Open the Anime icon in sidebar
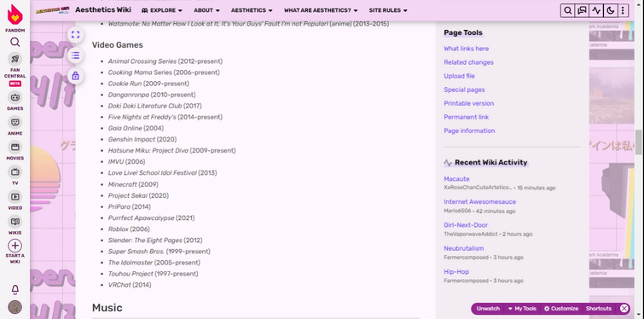The image size is (644, 319). click(15, 122)
